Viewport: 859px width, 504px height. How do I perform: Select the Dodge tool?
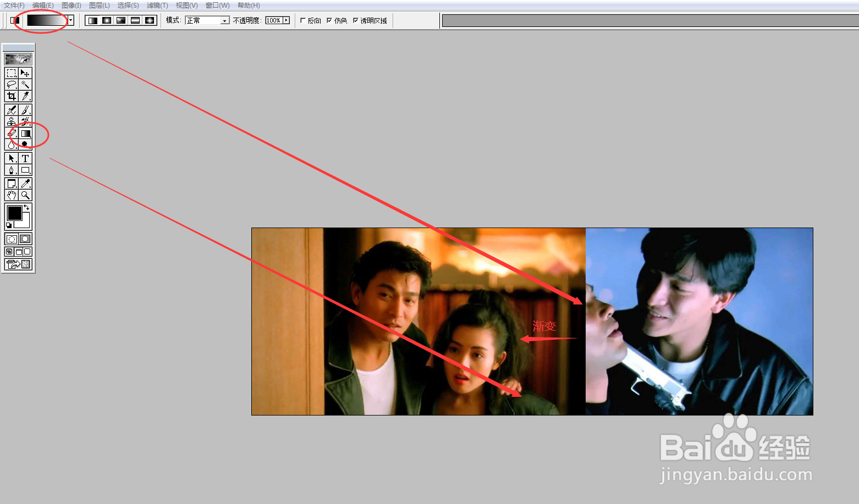tap(25, 145)
